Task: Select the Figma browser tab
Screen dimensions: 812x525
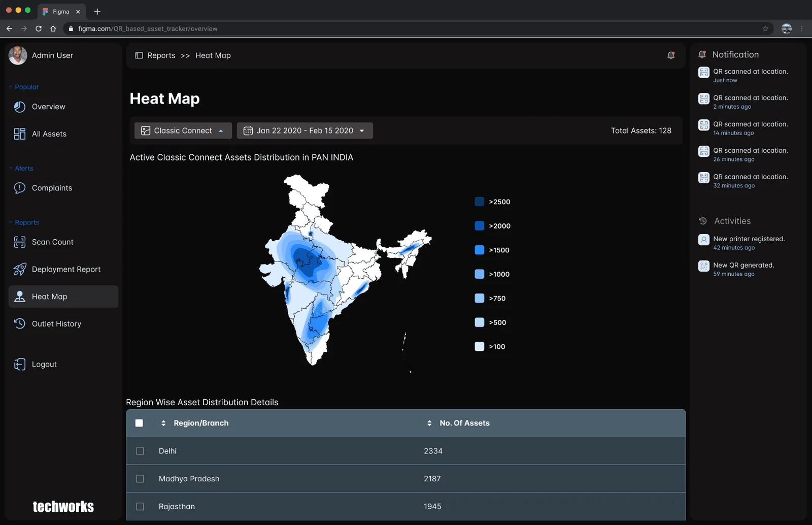Action: point(61,11)
